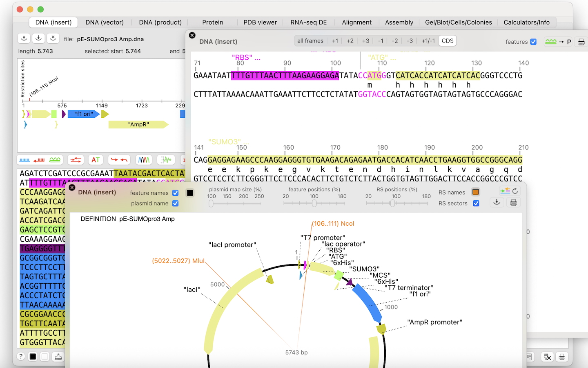The height and width of the screenshot is (368, 588).
Task: Click the orange RS names color swatch
Action: (x=476, y=192)
